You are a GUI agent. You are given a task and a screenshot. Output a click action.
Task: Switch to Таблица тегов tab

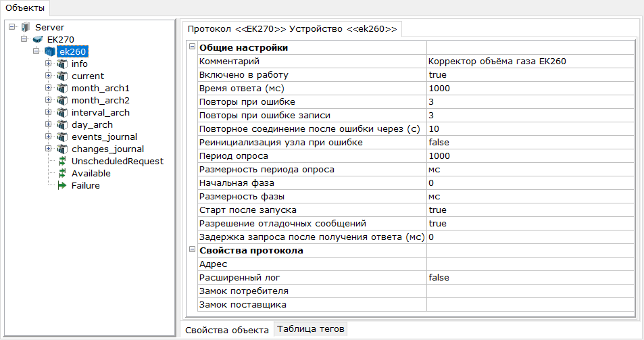tap(310, 329)
